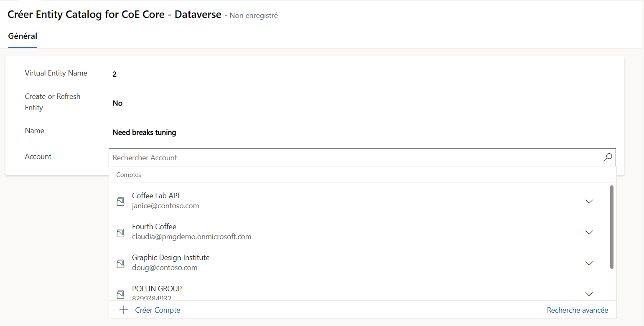This screenshot has width=644, height=326.
Task: Click the Name field label
Action: tap(34, 131)
